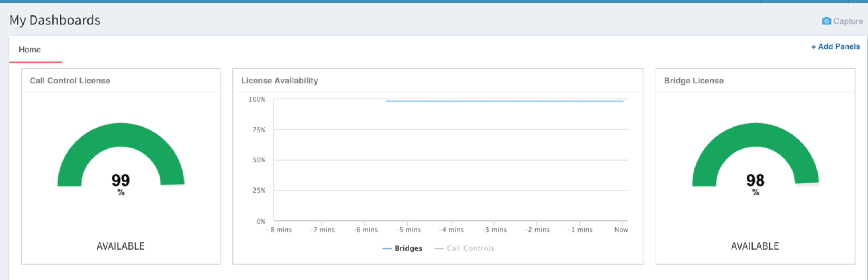Click the 25% y-axis label

coord(259,190)
